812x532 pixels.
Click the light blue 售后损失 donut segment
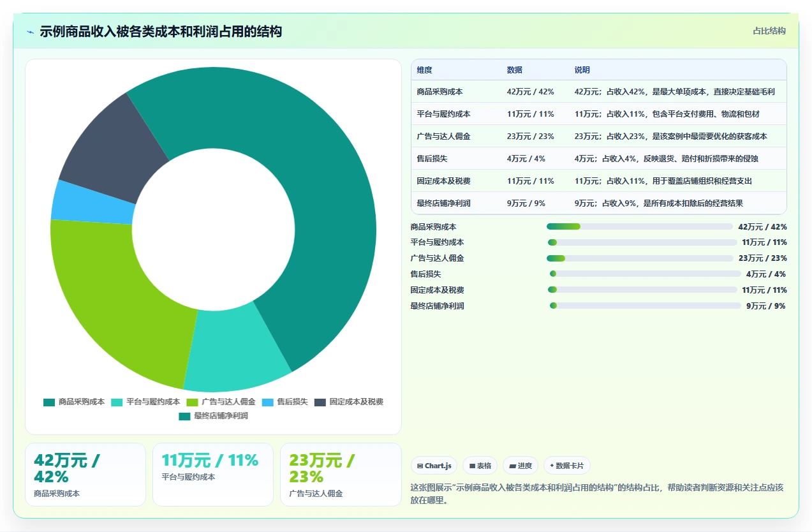point(92,202)
